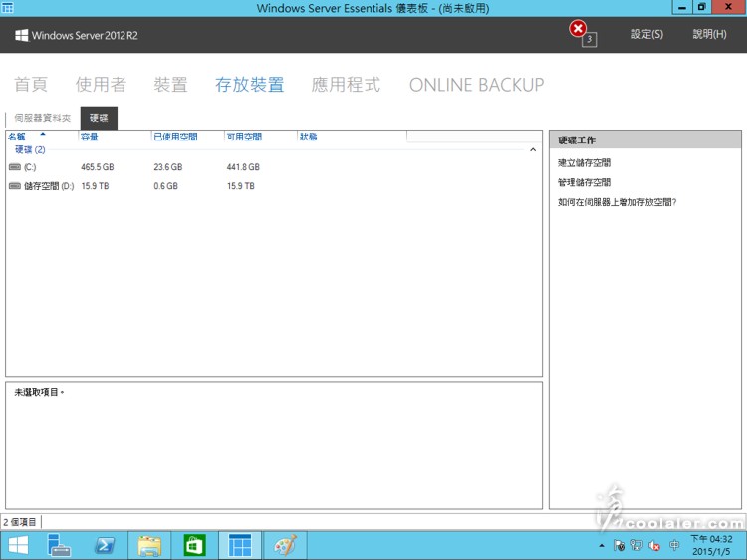
Task: Sort by the 已使用空間 column header
Action: [x=175, y=137]
